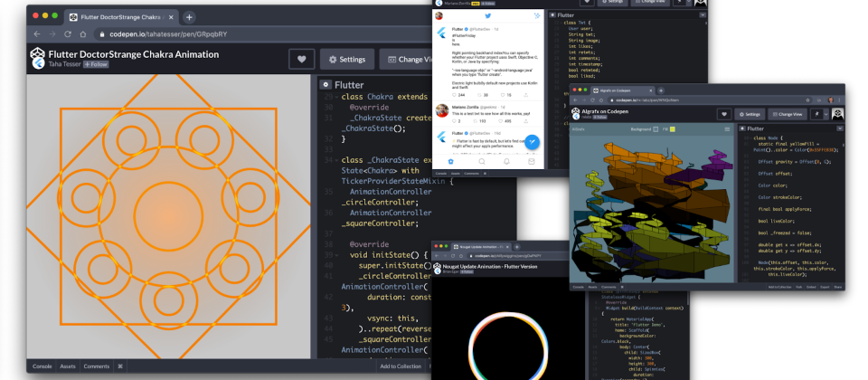Open the dropdown arrow beside the Algrafx pin
The image size is (868, 380).
[826, 114]
